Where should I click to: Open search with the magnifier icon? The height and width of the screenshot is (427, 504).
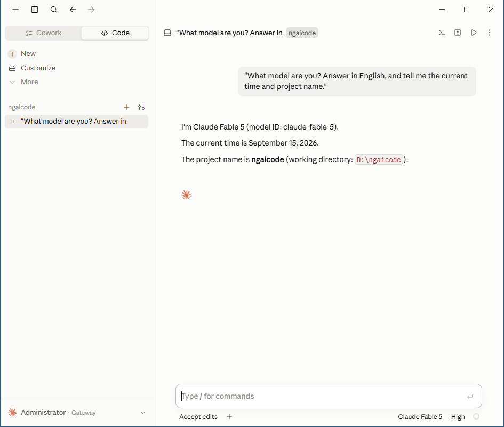(54, 10)
